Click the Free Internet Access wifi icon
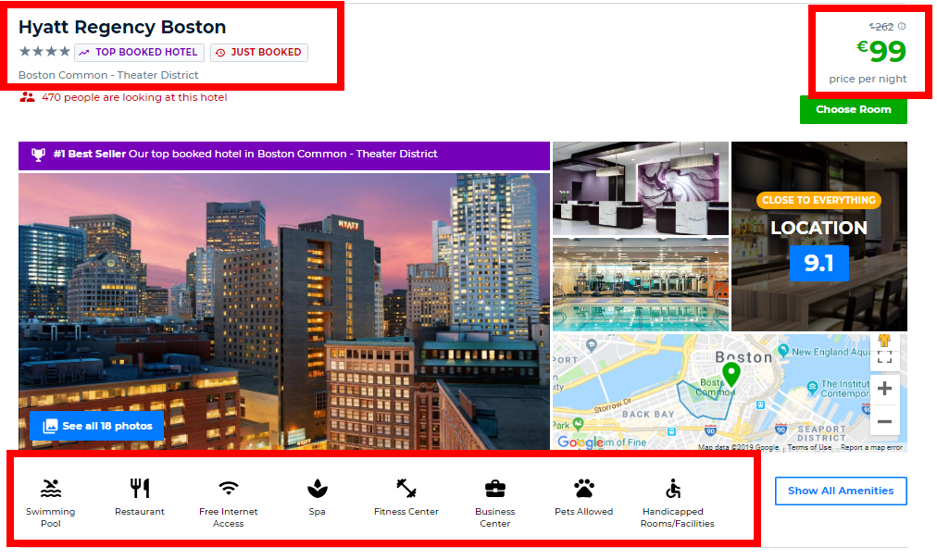This screenshot has height=560, width=937. (229, 489)
